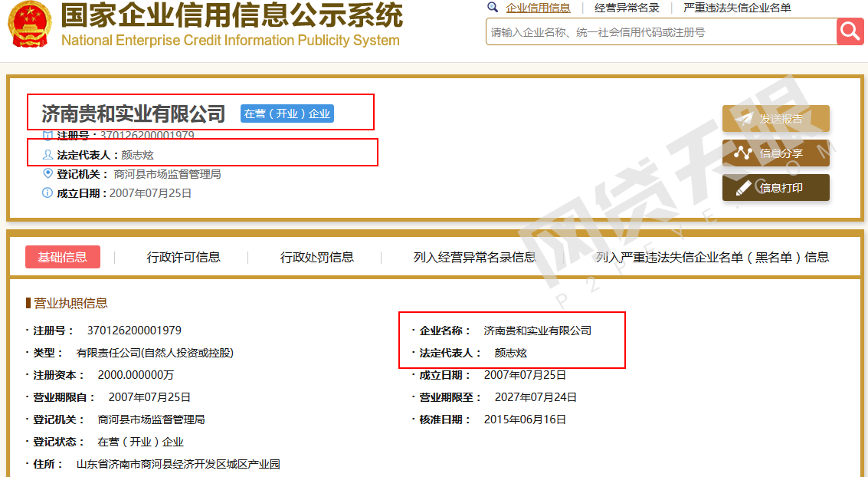Open the 列入严重违法失信企业名单（黑名单）信息 tab
868x477 pixels.
712,257
